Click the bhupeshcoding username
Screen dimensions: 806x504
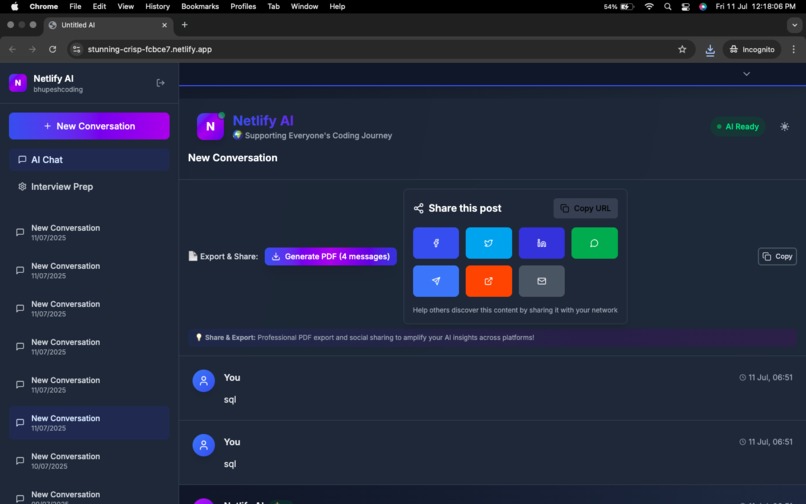(x=58, y=89)
